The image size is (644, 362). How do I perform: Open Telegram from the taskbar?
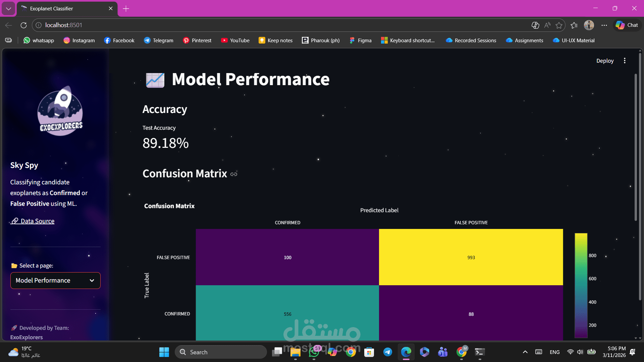tap(388, 352)
